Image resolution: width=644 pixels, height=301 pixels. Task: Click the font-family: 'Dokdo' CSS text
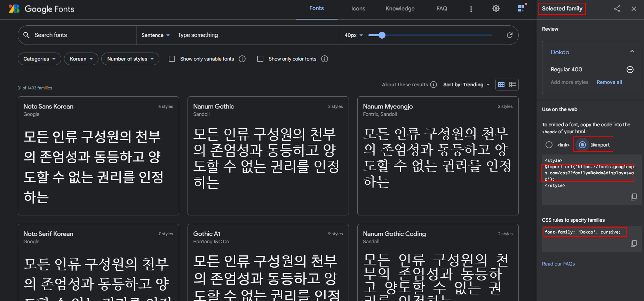[583, 232]
